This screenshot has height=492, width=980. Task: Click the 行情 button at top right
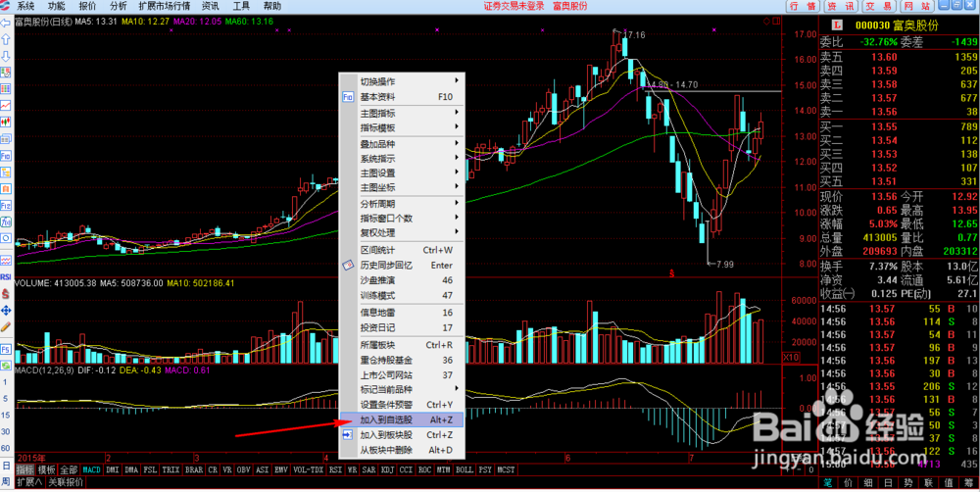pyautogui.click(x=804, y=6)
